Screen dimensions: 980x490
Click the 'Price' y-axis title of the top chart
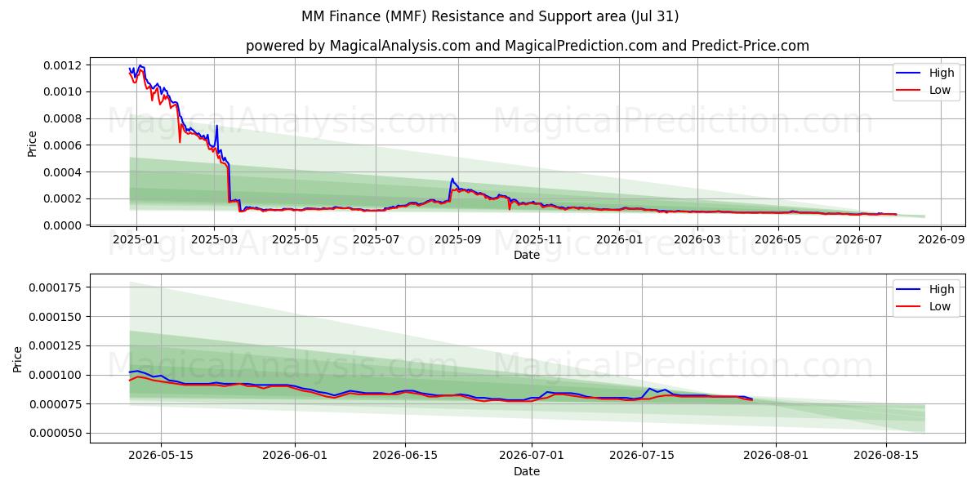33,143
